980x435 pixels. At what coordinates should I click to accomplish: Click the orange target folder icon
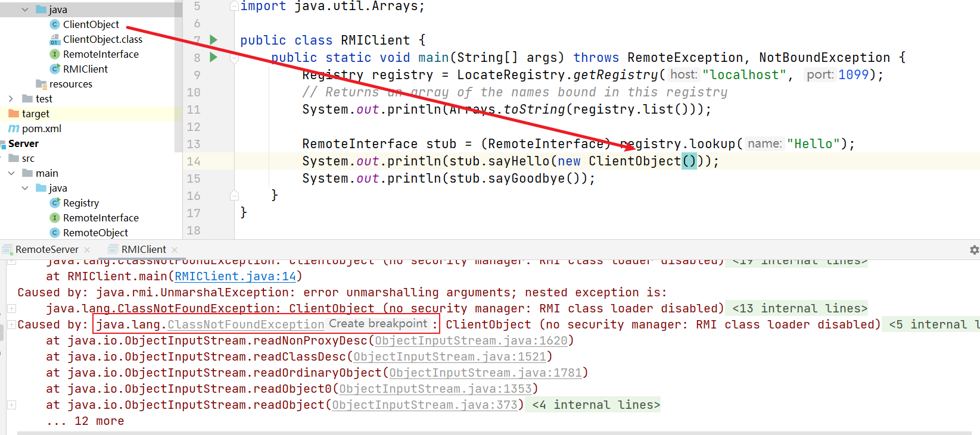click(x=14, y=114)
